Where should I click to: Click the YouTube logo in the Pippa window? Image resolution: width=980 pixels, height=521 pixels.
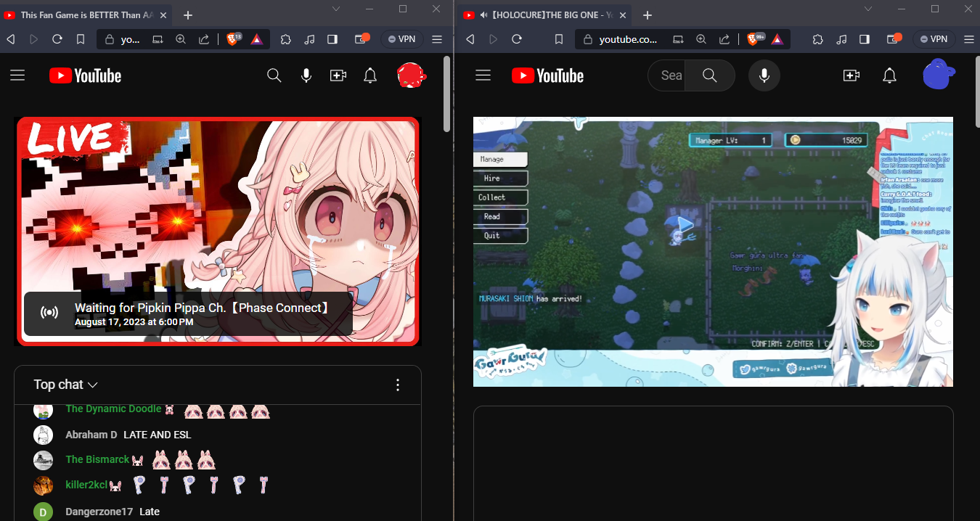[x=86, y=75]
